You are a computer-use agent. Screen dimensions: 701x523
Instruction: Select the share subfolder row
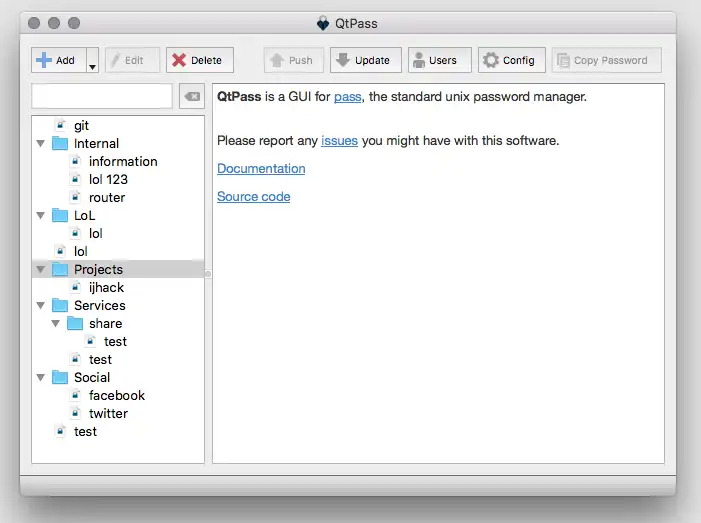tap(118, 323)
